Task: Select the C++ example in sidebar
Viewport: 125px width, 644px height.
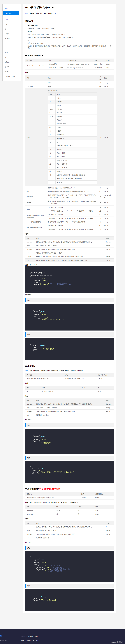Action: (x=6, y=29)
